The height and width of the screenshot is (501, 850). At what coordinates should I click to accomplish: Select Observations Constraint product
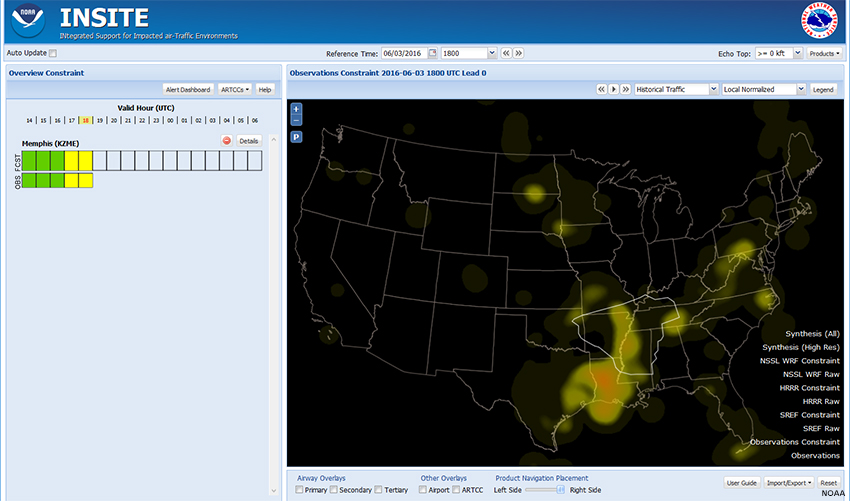(795, 442)
